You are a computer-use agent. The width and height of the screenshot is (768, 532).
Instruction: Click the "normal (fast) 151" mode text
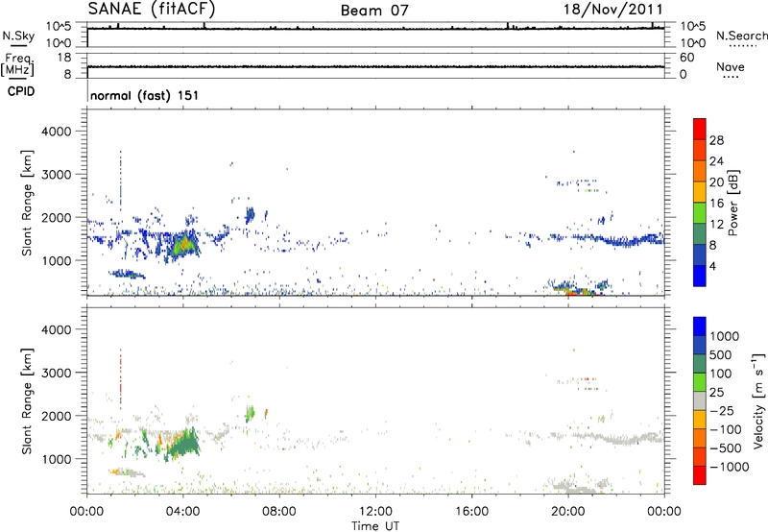pyautogui.click(x=145, y=95)
